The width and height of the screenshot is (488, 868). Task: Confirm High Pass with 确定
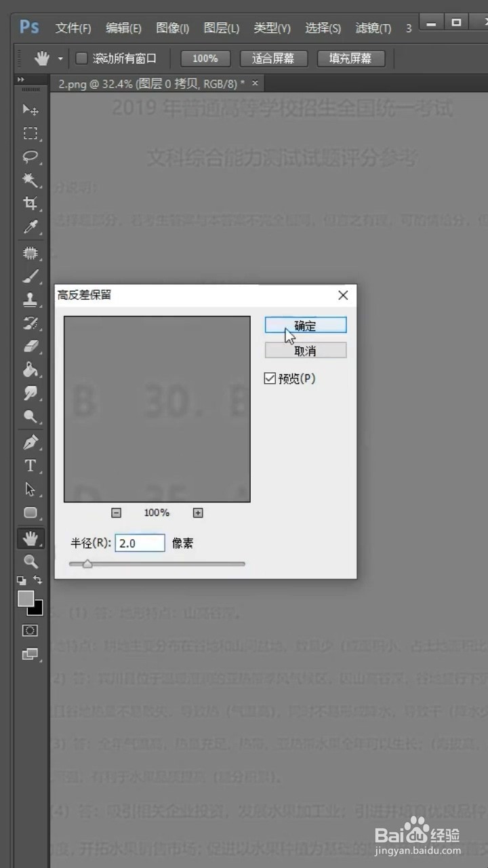click(x=306, y=325)
